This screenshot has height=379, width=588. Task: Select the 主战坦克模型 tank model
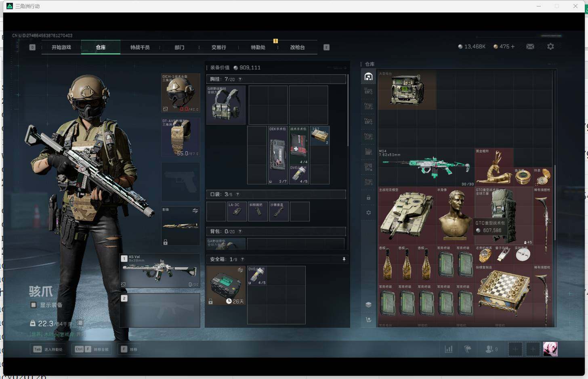point(407,216)
